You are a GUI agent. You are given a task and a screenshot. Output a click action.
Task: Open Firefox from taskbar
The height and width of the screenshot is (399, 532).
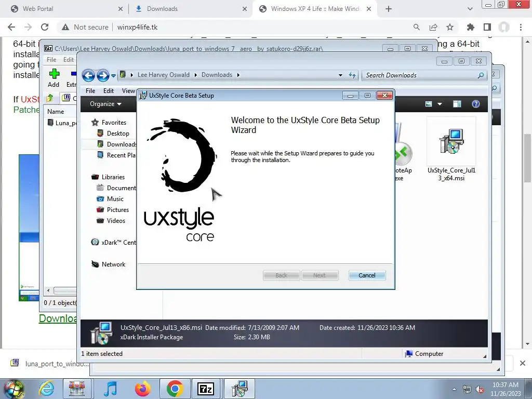point(142,389)
